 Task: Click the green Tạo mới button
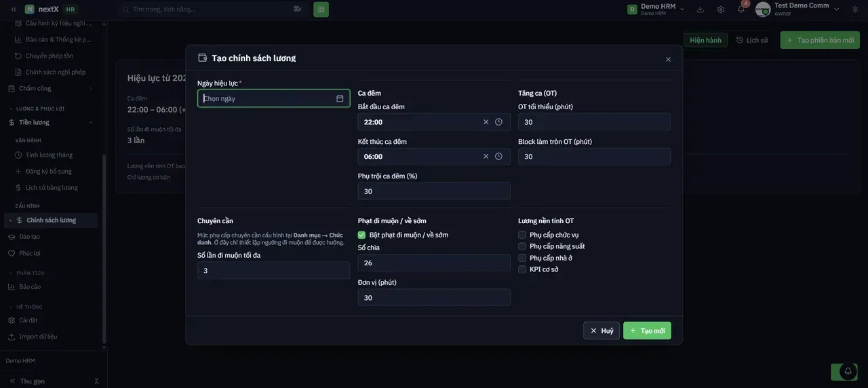[647, 331]
